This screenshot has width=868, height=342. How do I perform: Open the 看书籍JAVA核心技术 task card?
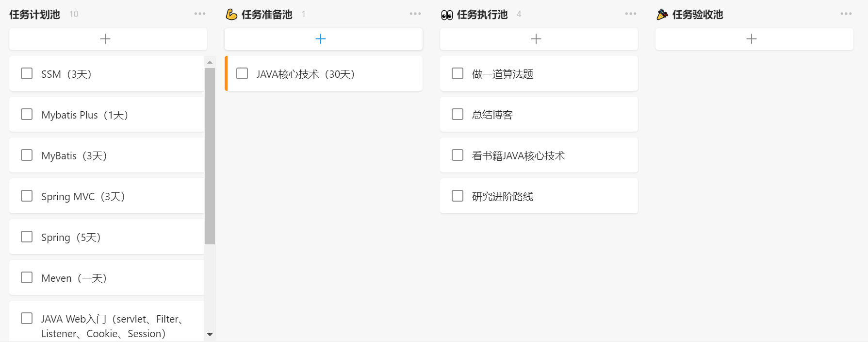coord(539,155)
